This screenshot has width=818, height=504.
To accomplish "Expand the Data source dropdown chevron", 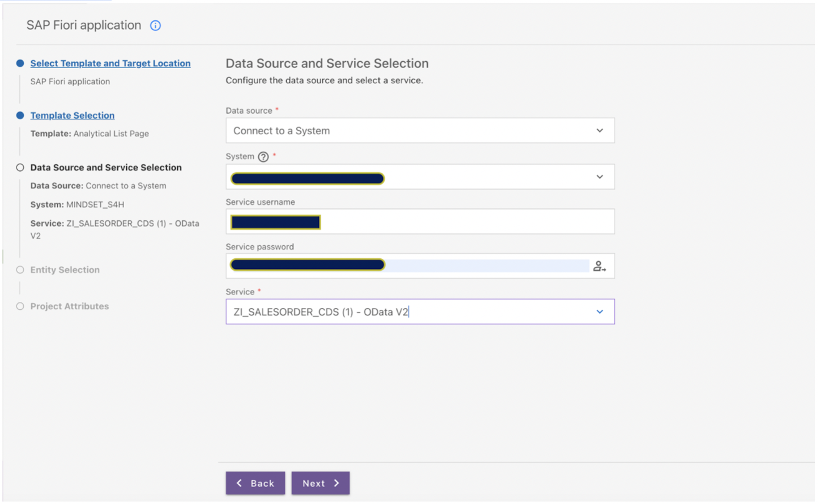I will click(x=600, y=131).
